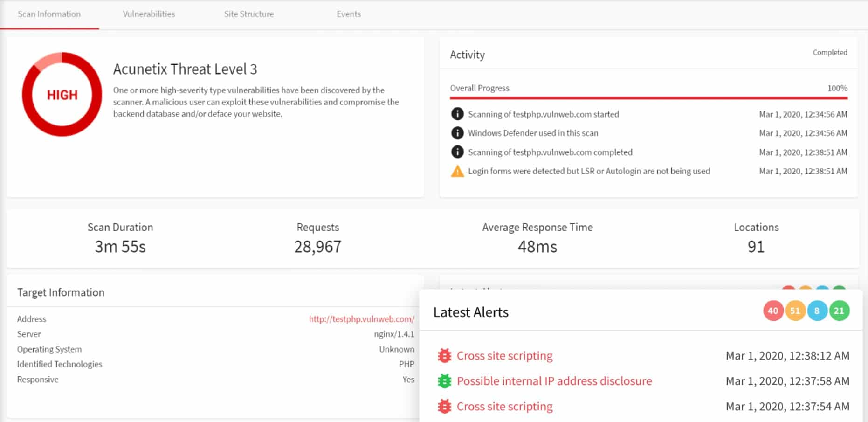
Task: Open Cross site scripting alert from 12:37:54 AM
Action: click(504, 407)
